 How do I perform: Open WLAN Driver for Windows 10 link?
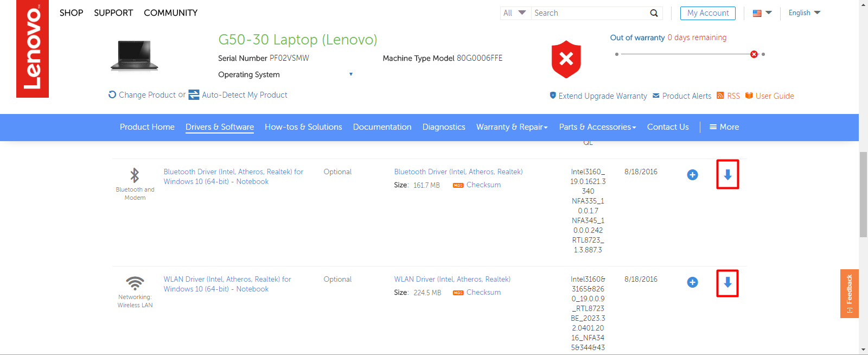227,284
